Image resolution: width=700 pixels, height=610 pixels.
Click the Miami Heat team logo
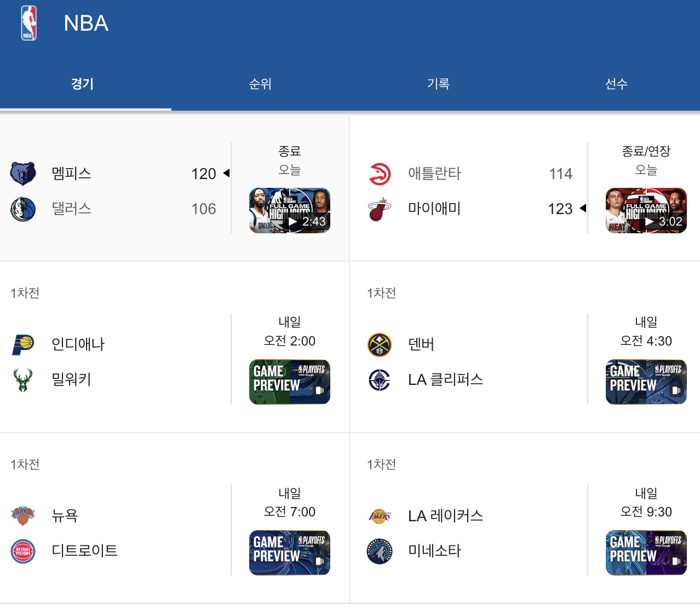pyautogui.click(x=379, y=209)
